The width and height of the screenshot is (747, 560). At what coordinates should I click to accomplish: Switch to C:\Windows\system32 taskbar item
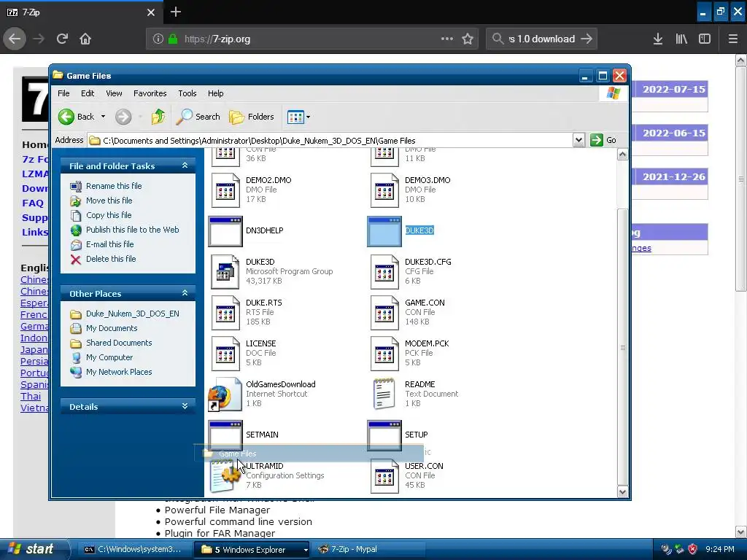[133, 550]
